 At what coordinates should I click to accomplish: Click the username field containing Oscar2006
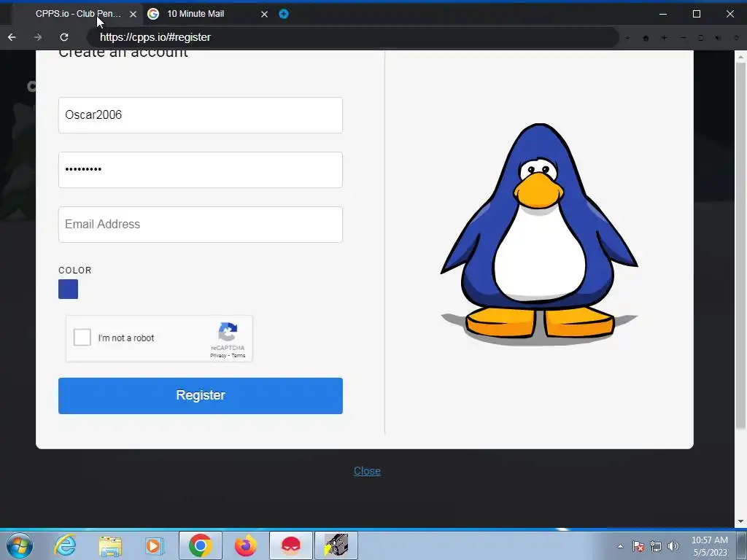coord(201,115)
